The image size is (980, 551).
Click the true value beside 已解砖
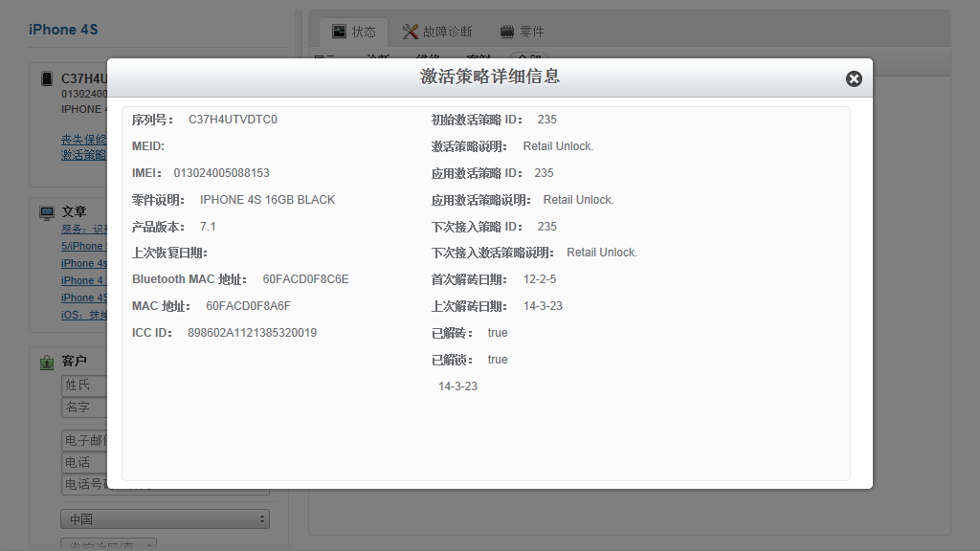click(x=498, y=333)
